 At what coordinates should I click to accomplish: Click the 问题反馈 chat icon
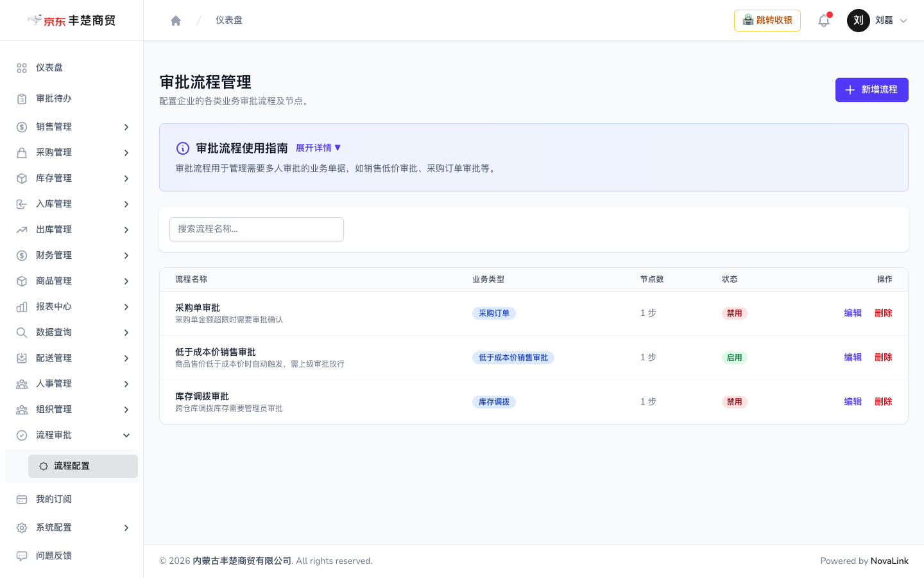22,556
